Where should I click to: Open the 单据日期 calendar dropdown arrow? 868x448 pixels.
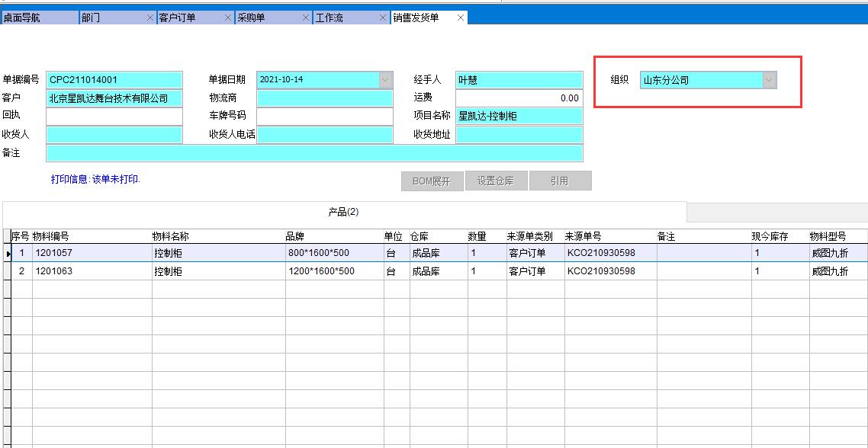pos(384,79)
